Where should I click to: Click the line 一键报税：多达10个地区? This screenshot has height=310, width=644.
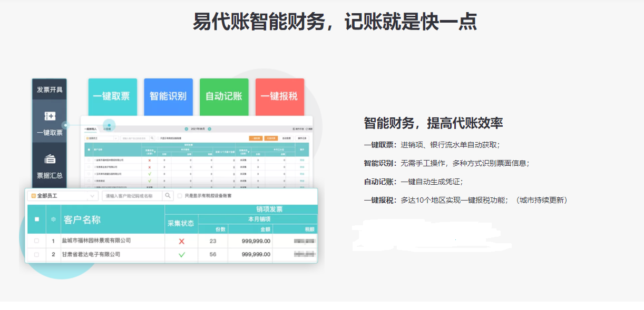(465, 200)
